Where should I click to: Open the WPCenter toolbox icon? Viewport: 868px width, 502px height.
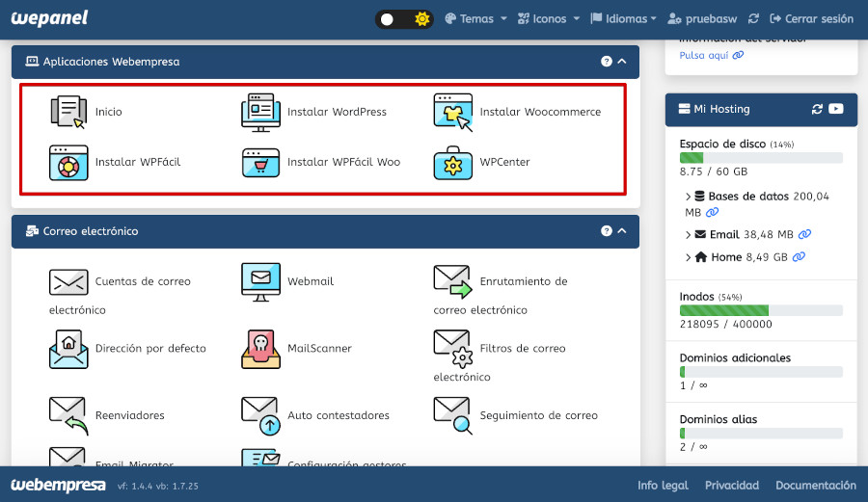click(453, 163)
